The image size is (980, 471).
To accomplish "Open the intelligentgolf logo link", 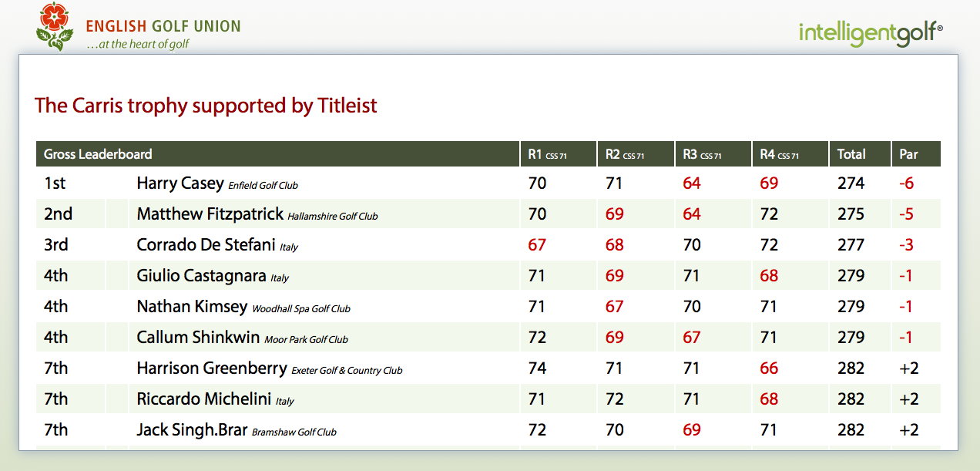I will (x=871, y=32).
